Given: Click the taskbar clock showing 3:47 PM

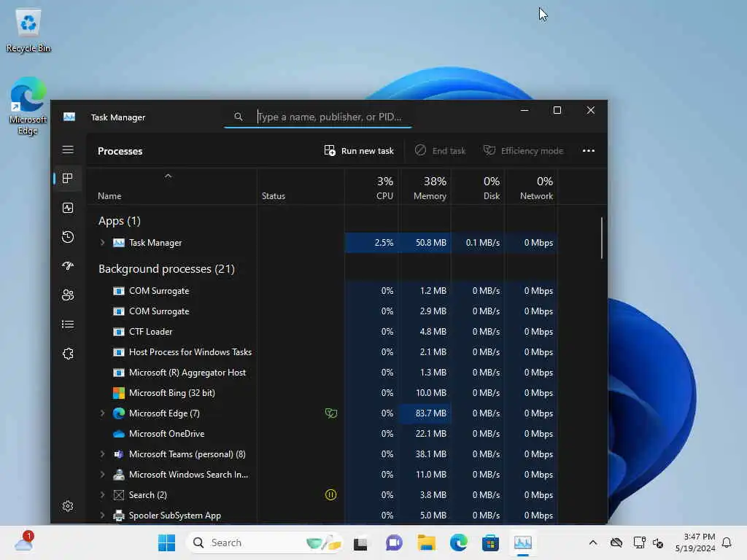Looking at the screenshot, I should [x=695, y=542].
